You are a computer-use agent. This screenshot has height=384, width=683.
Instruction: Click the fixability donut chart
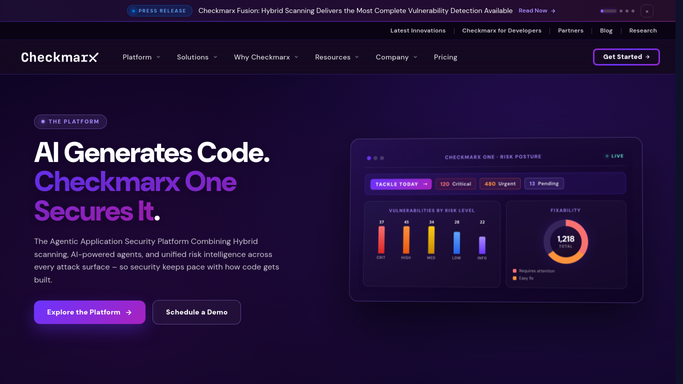[x=565, y=242]
